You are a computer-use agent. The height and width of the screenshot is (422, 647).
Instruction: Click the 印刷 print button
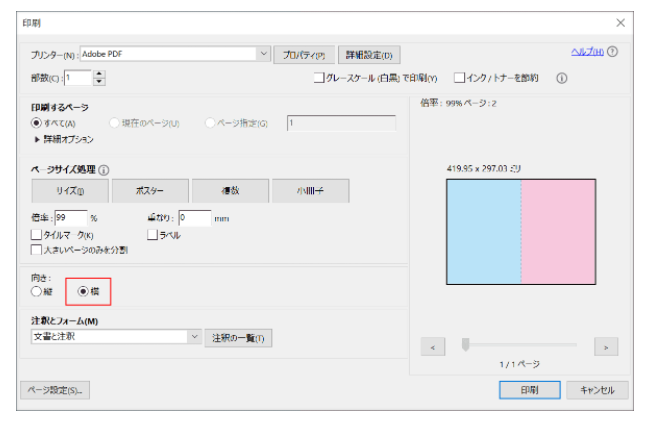529,390
